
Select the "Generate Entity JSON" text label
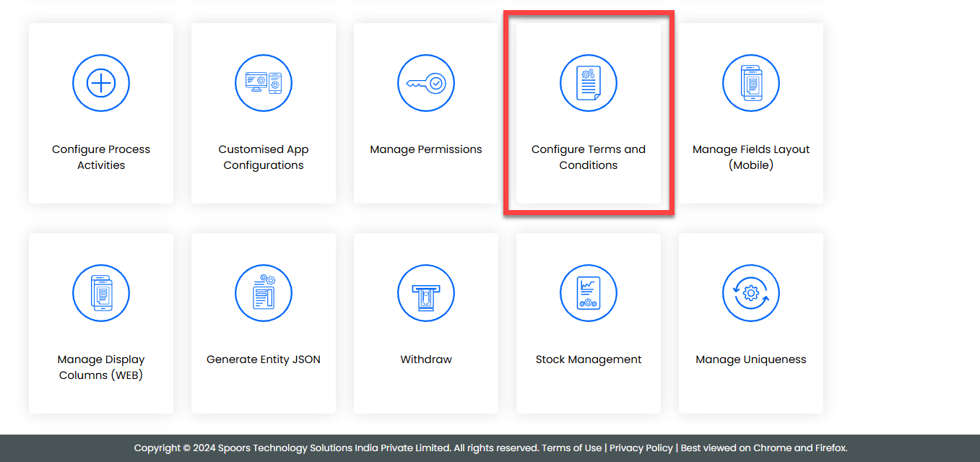coord(264,359)
